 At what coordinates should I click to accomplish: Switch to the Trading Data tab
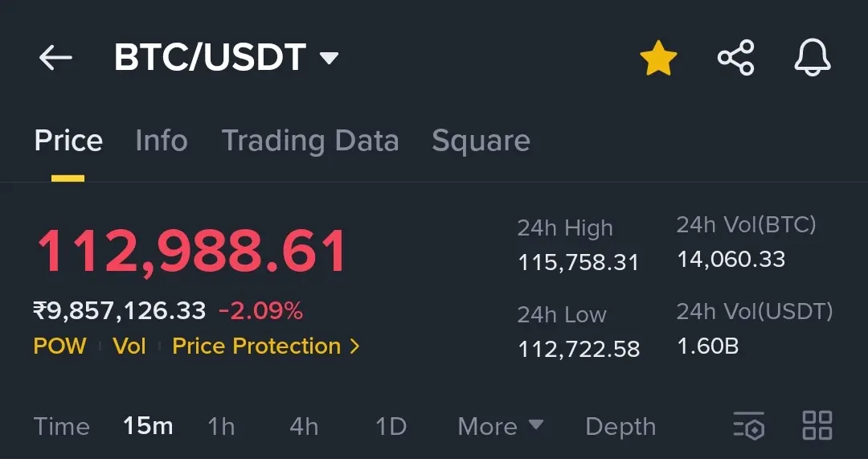pos(310,141)
